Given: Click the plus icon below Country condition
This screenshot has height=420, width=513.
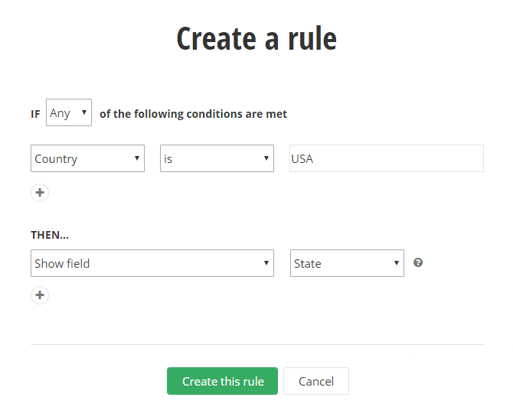Looking at the screenshot, I should pyautogui.click(x=40, y=193).
